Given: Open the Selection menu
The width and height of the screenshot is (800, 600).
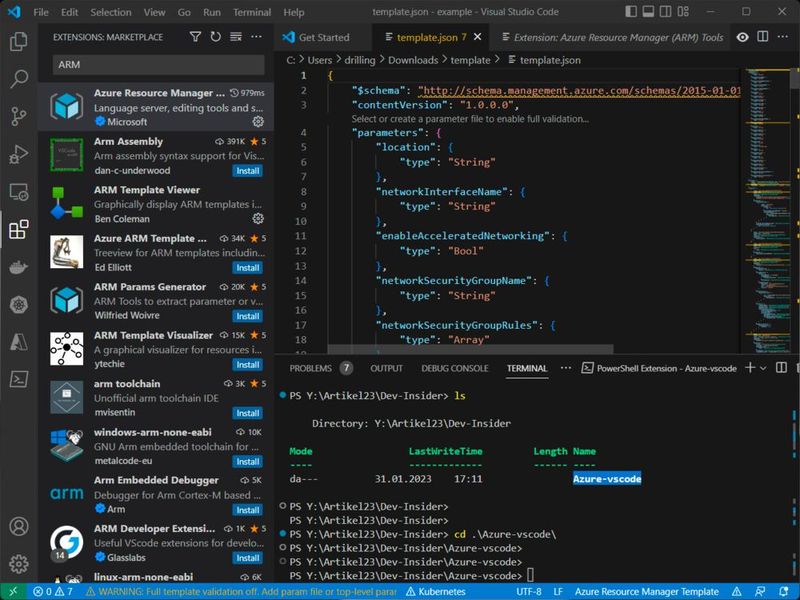Looking at the screenshot, I should [x=111, y=12].
